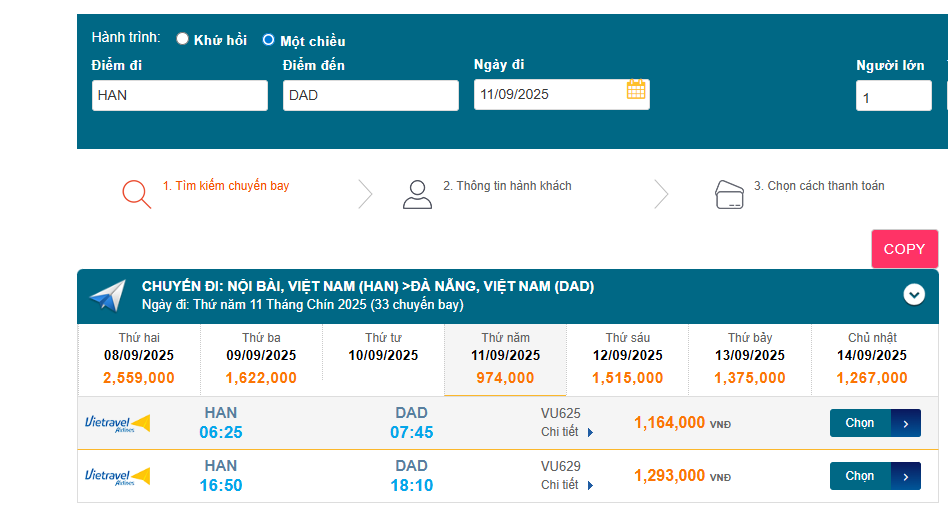
Task: Click the arrow beside Chi tiết for VU625
Action: [x=591, y=433]
